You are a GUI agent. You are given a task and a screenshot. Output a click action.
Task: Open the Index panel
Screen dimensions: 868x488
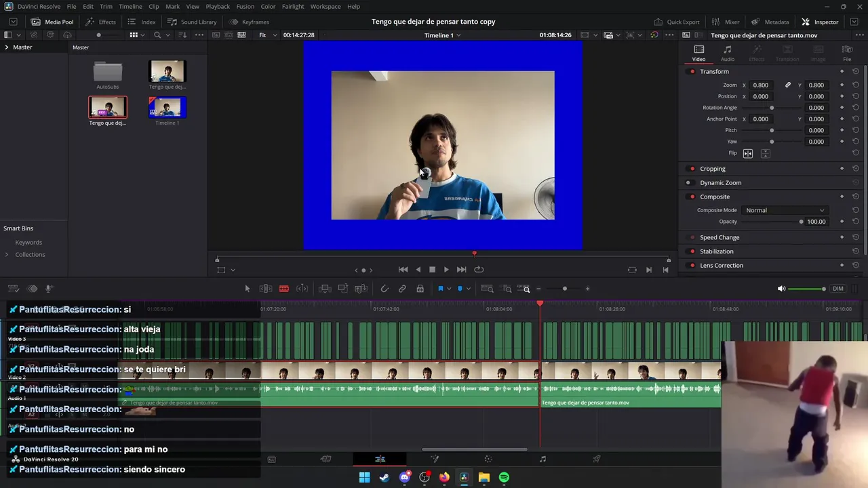tap(141, 22)
